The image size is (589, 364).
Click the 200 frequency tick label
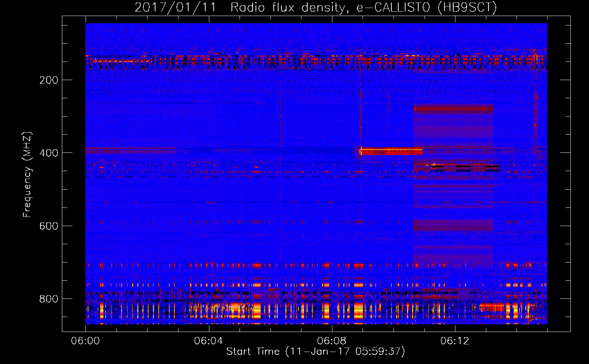click(x=49, y=80)
